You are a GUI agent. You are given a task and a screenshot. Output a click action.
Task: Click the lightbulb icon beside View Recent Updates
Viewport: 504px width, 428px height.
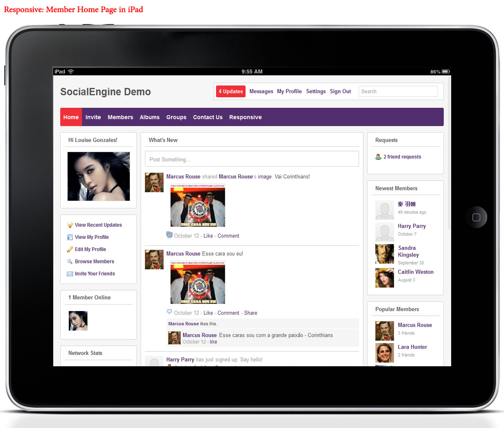point(70,225)
